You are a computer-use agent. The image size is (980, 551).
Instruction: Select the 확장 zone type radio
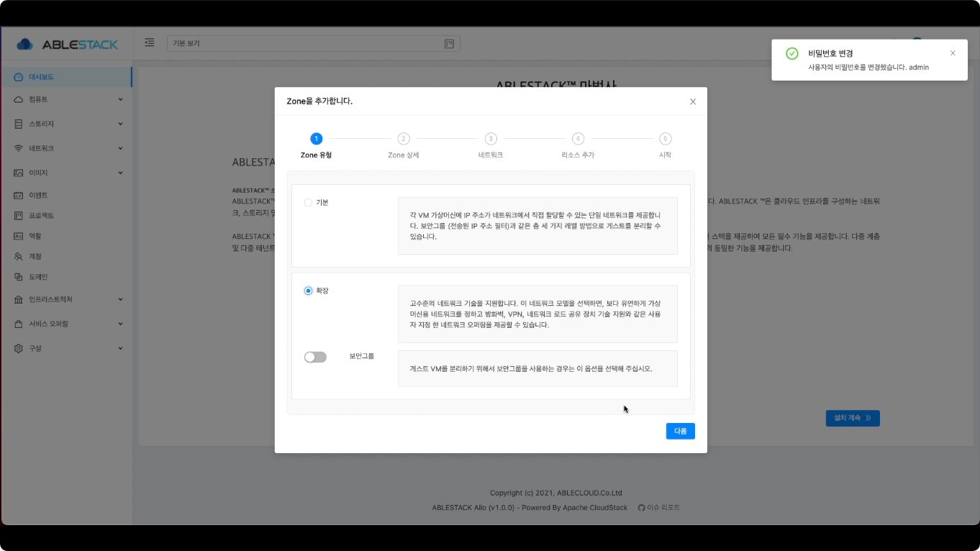309,291
